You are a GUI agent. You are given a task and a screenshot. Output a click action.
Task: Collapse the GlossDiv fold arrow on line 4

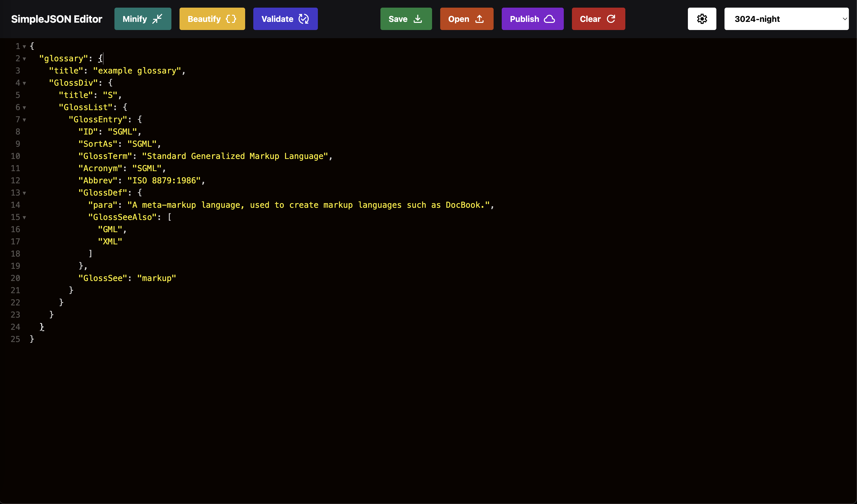click(24, 83)
